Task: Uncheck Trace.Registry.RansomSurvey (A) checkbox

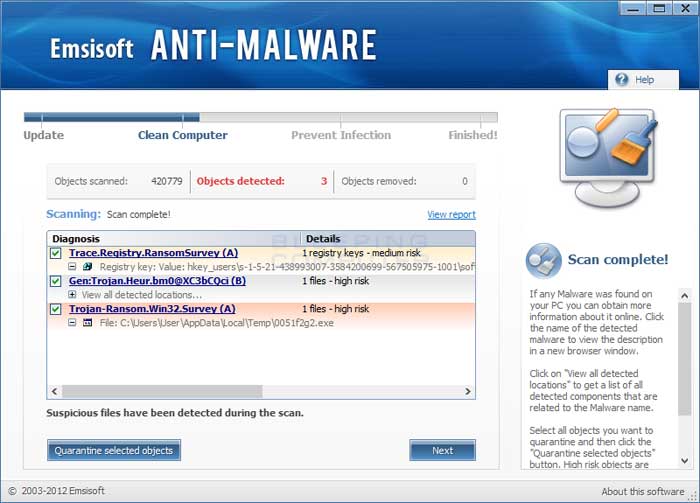Action: coord(55,253)
